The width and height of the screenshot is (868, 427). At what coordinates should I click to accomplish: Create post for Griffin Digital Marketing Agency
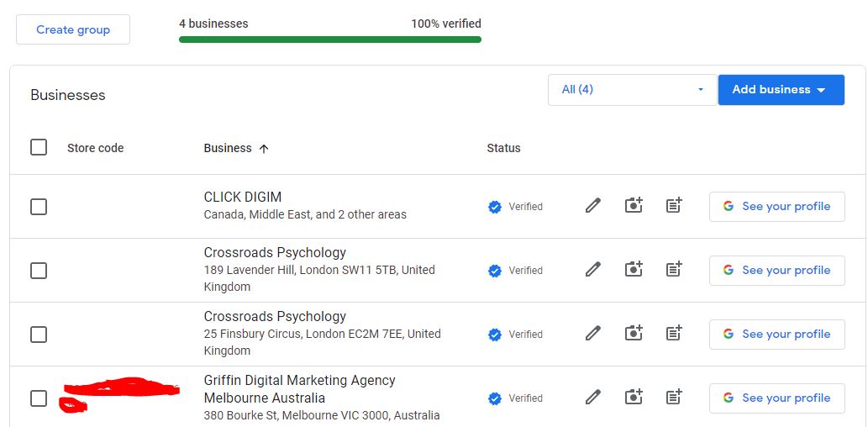coord(674,398)
